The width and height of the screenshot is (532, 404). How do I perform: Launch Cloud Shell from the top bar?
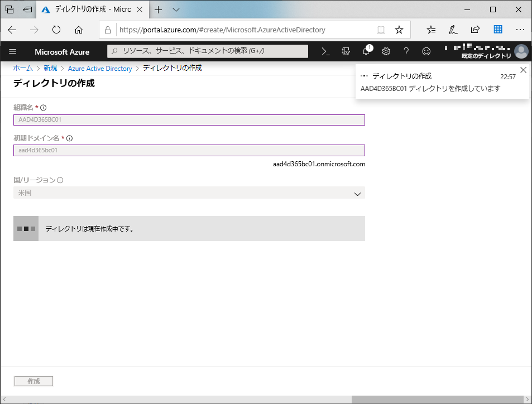point(325,51)
